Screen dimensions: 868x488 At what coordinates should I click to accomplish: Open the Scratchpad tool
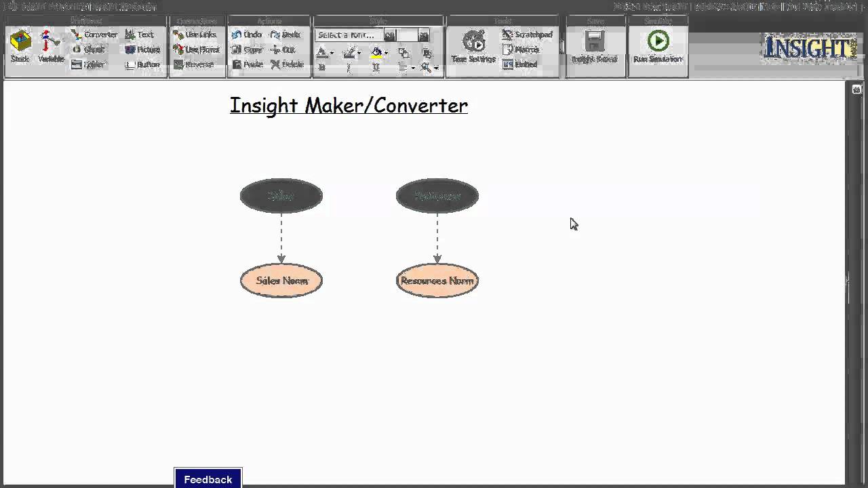click(528, 35)
